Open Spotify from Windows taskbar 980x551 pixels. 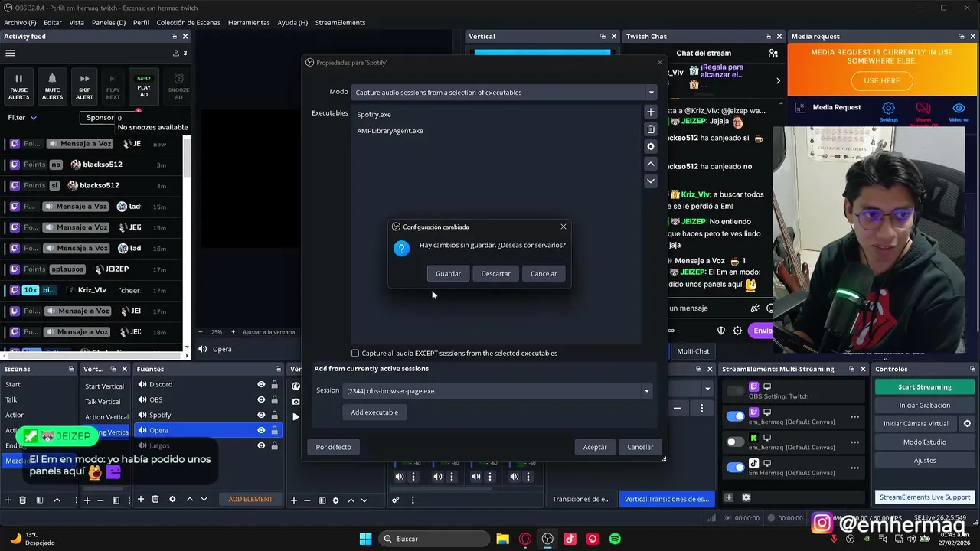click(615, 539)
